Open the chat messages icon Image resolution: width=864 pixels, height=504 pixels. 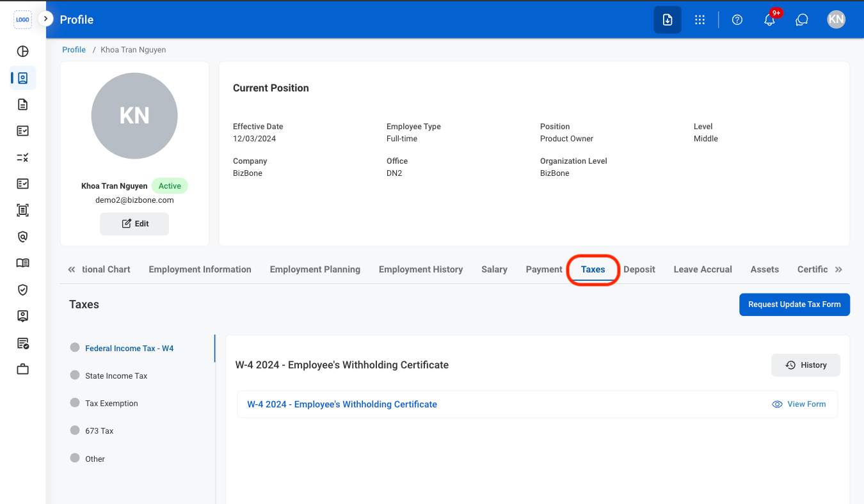[801, 20]
